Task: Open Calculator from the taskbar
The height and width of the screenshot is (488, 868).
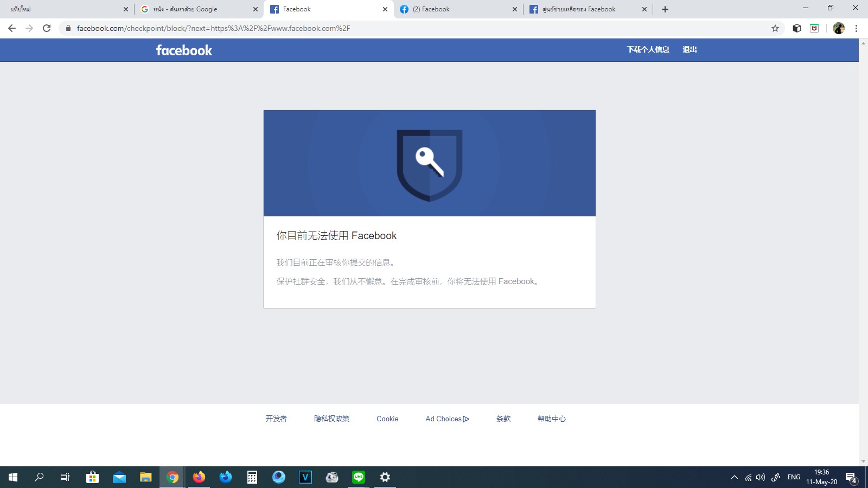Action: click(252, 477)
